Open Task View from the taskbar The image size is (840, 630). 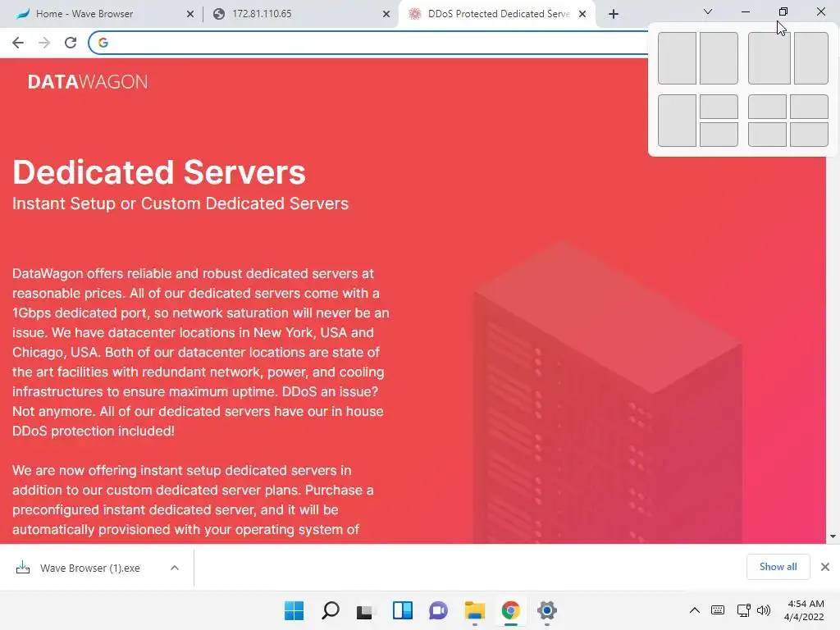pos(366,610)
